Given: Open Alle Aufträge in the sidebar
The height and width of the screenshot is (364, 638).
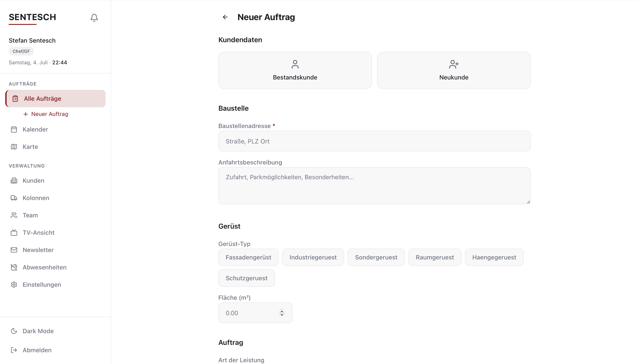Looking at the screenshot, I should tap(56, 98).
